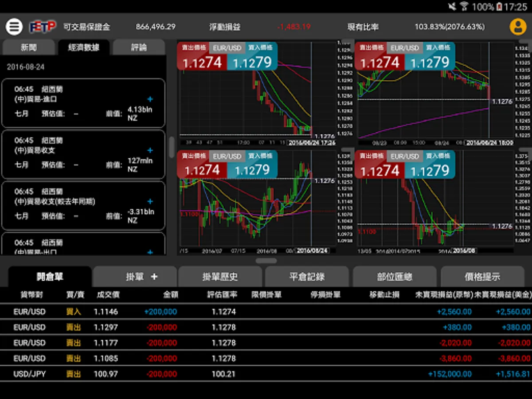Select the news list scrollbar handle

(x=172, y=147)
